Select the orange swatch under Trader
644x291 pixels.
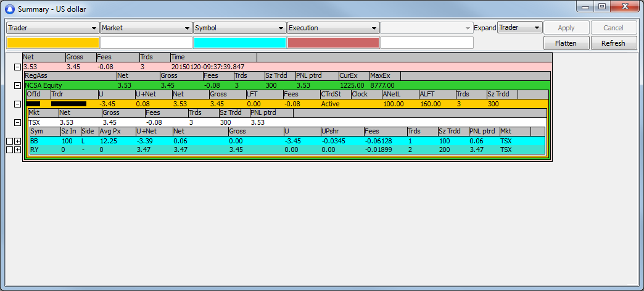coord(52,43)
